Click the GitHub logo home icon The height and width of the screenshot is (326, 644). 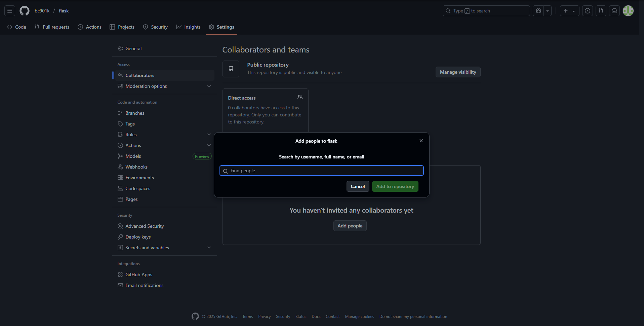(25, 11)
